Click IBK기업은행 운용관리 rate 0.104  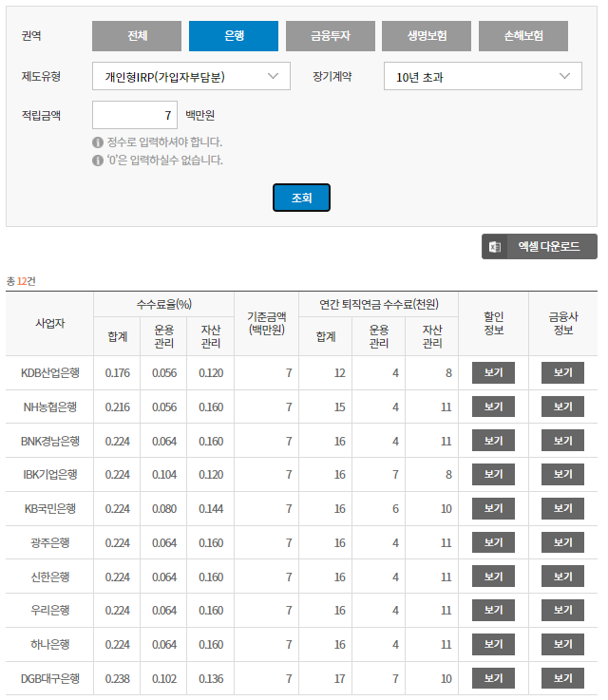(x=164, y=475)
